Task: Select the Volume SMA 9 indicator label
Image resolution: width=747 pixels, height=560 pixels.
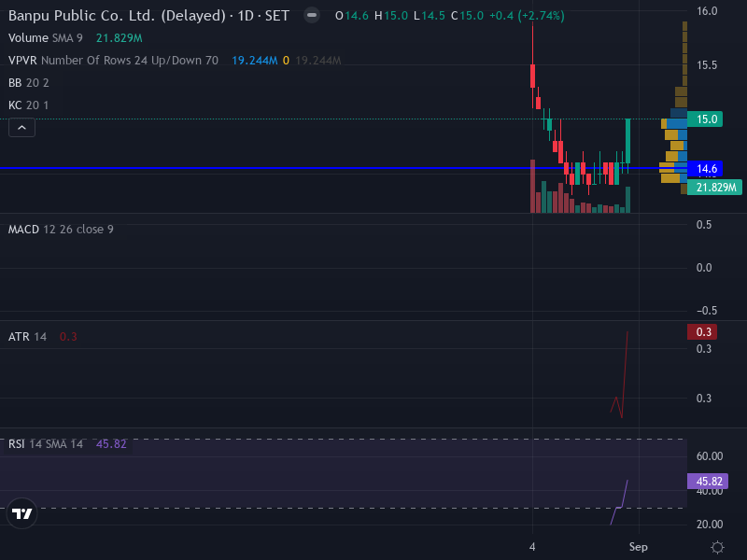Action: point(45,38)
